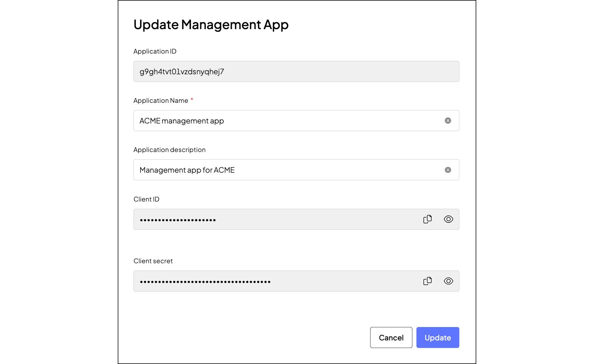This screenshot has height=364, width=594.
Task: Reveal the hidden Client ID
Action: coord(448,219)
